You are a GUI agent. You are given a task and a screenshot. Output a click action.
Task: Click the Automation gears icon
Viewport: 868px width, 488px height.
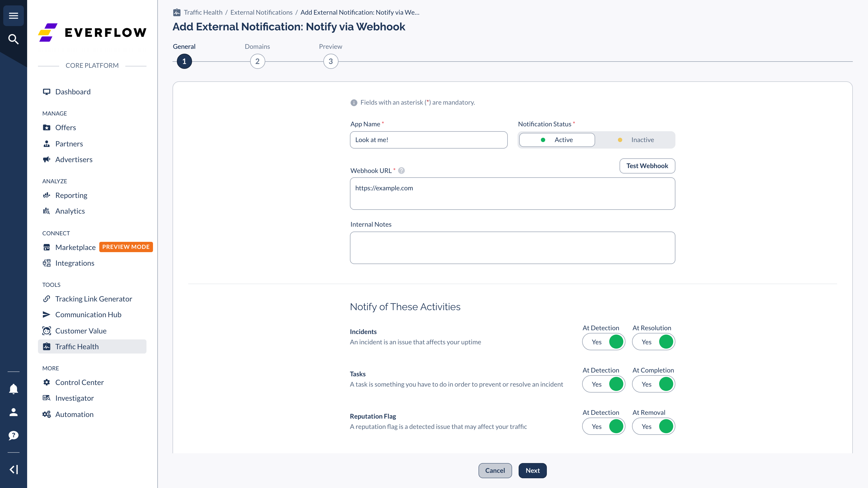pos(46,415)
